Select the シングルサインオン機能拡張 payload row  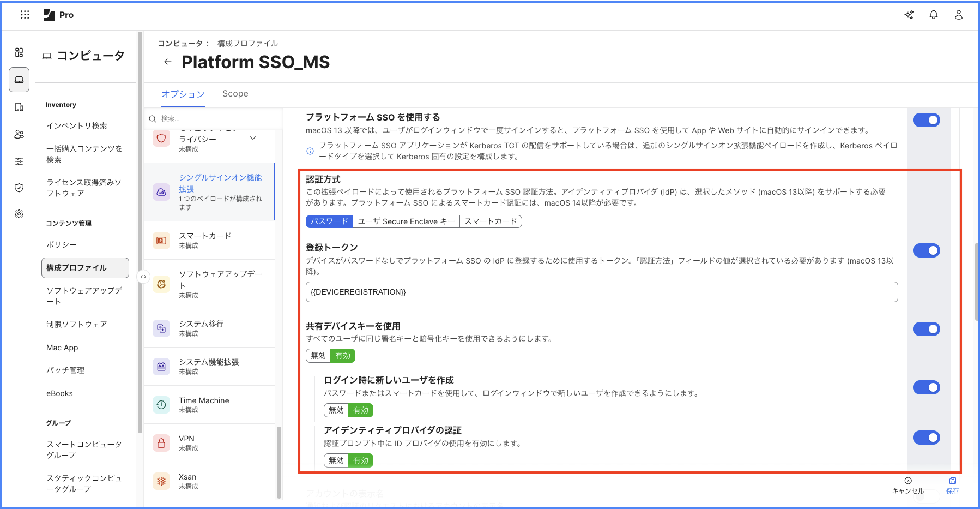(x=209, y=192)
